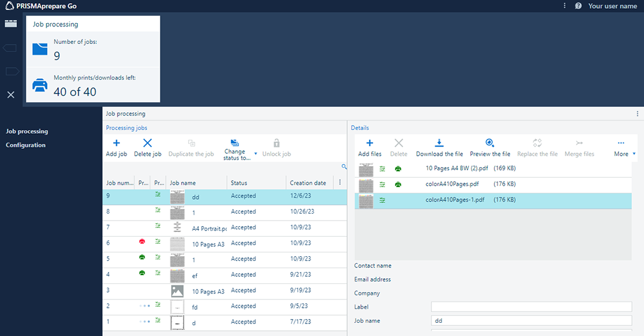This screenshot has height=336, width=644.
Task: Click the green printer icon on job 5
Action: (142, 257)
